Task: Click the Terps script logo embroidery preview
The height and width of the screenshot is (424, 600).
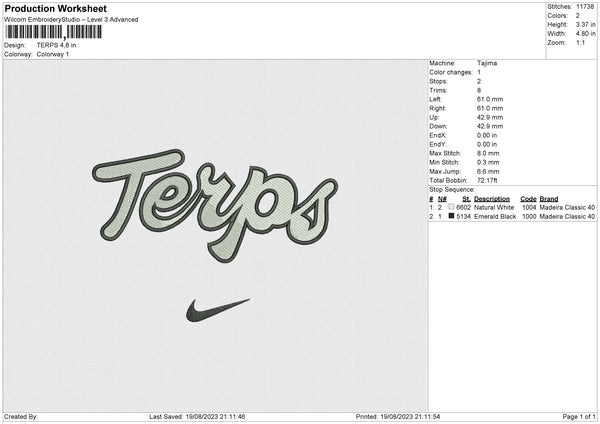Action: [x=215, y=205]
